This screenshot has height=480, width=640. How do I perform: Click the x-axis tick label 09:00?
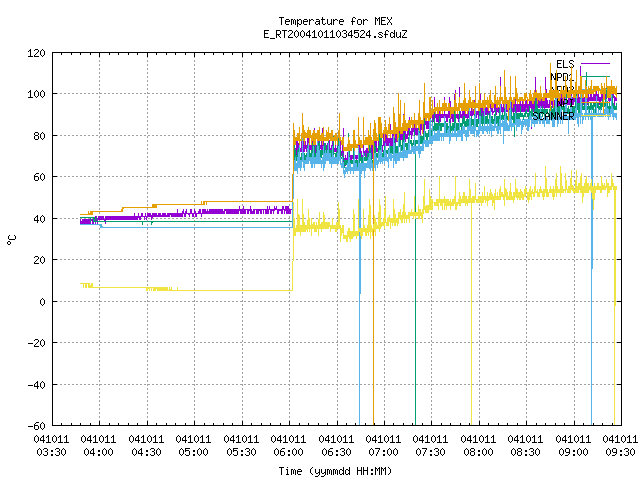point(573,452)
